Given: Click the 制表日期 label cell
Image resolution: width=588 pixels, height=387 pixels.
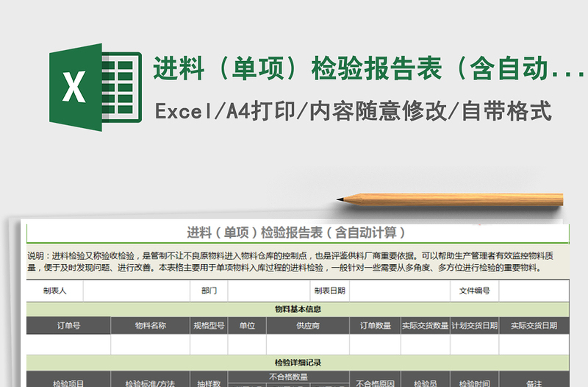Looking at the screenshot, I should click(x=329, y=291).
